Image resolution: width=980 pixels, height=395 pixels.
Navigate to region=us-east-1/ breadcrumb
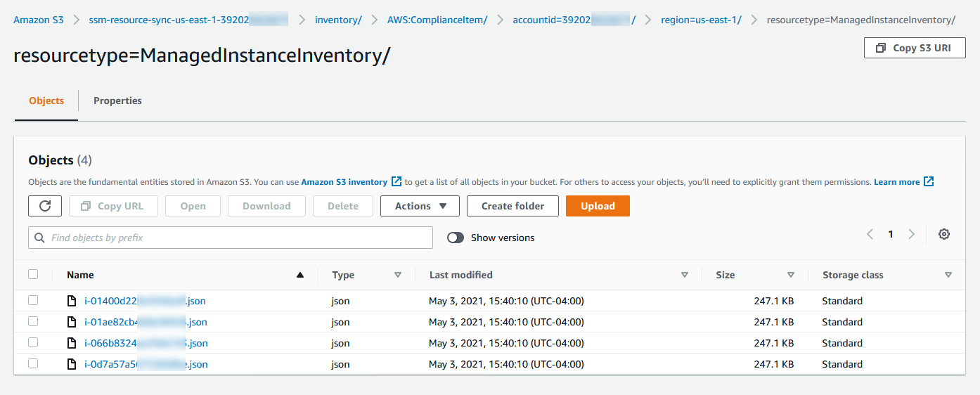[701, 20]
